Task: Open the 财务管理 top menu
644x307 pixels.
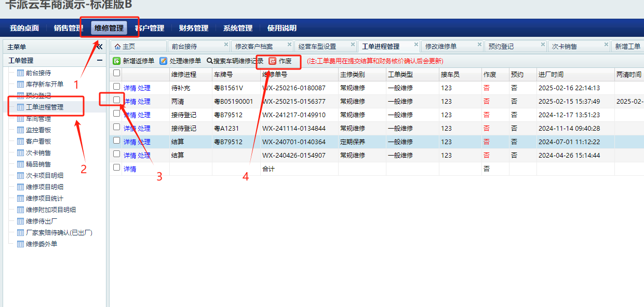Action: point(193,28)
